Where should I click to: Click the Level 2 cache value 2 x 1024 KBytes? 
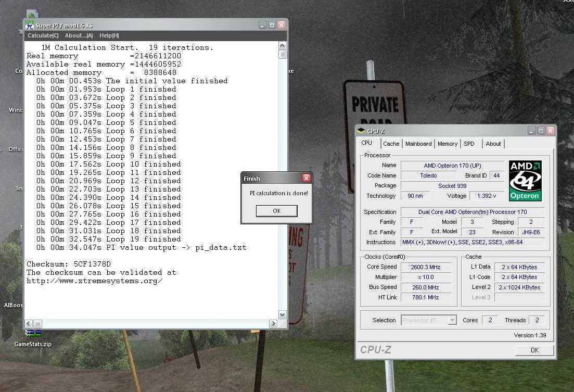coord(519,287)
